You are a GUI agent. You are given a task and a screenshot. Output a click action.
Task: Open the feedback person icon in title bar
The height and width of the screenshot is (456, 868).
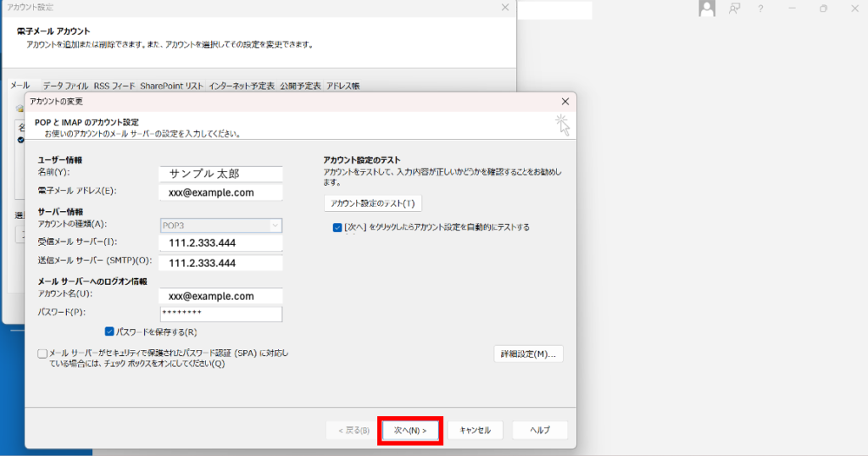[x=734, y=8]
